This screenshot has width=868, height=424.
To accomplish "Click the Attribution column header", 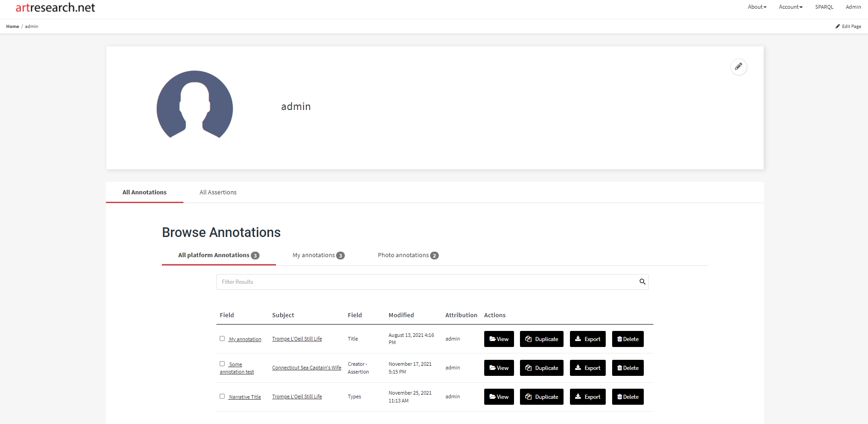I will tap(461, 315).
